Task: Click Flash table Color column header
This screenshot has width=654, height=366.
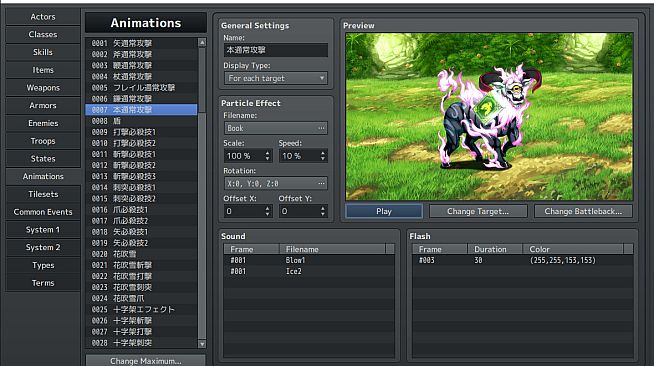Action: tap(574, 249)
